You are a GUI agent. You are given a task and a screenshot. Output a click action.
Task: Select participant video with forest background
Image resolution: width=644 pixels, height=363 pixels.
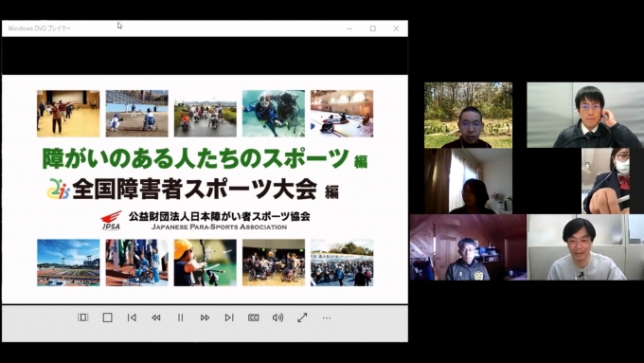point(468,115)
